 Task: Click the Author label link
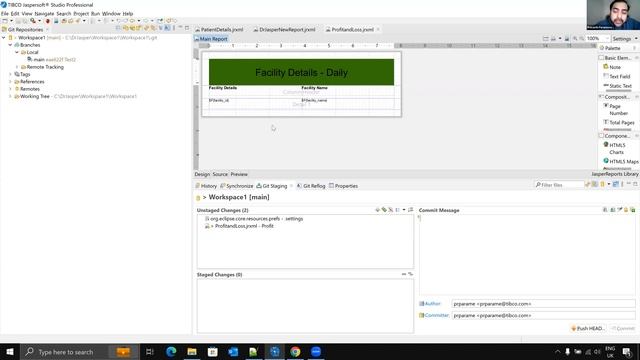pyautogui.click(x=433, y=304)
